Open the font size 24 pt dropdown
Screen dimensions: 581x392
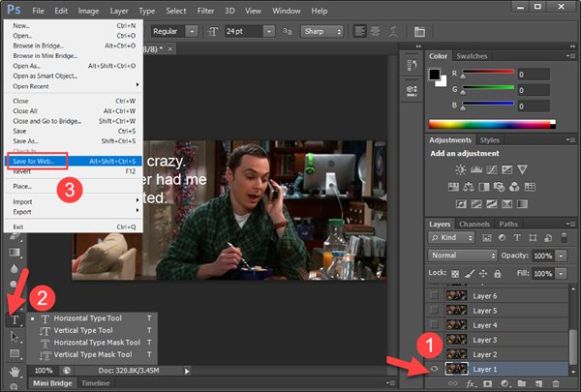[x=269, y=32]
